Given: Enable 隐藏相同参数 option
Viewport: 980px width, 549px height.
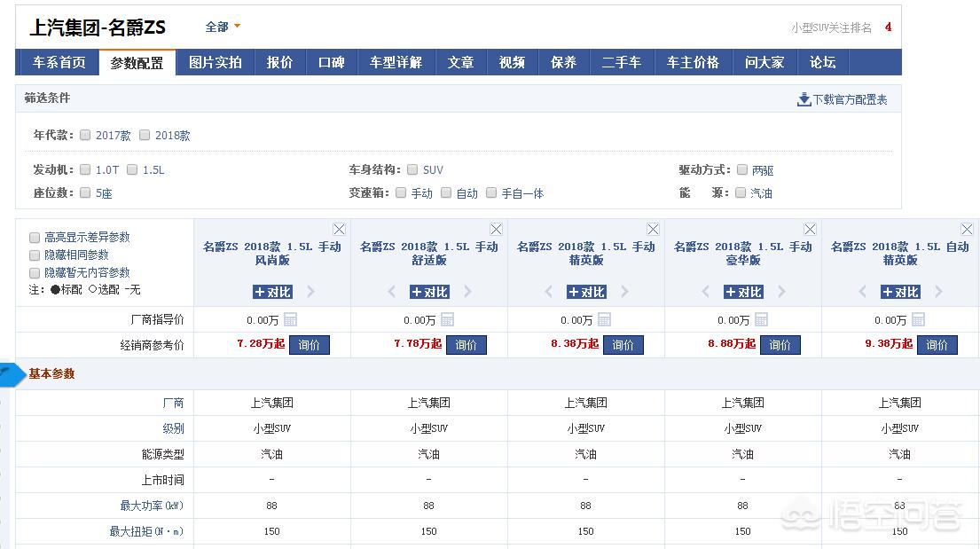Looking at the screenshot, I should click(35, 255).
